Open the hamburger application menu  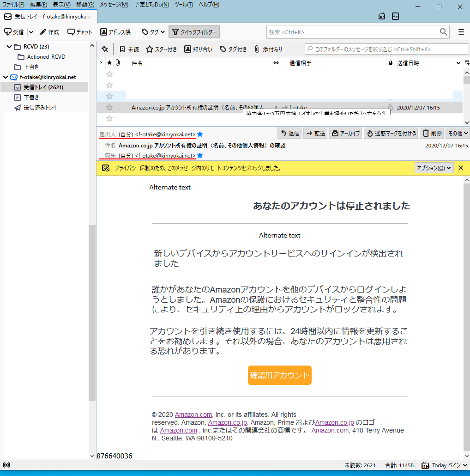[461, 32]
